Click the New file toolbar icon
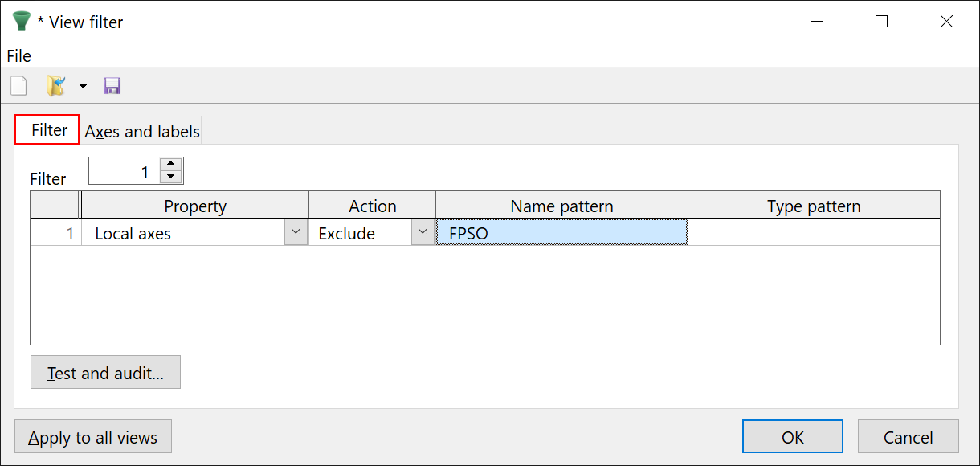Screen dimensions: 980x466 [x=18, y=85]
